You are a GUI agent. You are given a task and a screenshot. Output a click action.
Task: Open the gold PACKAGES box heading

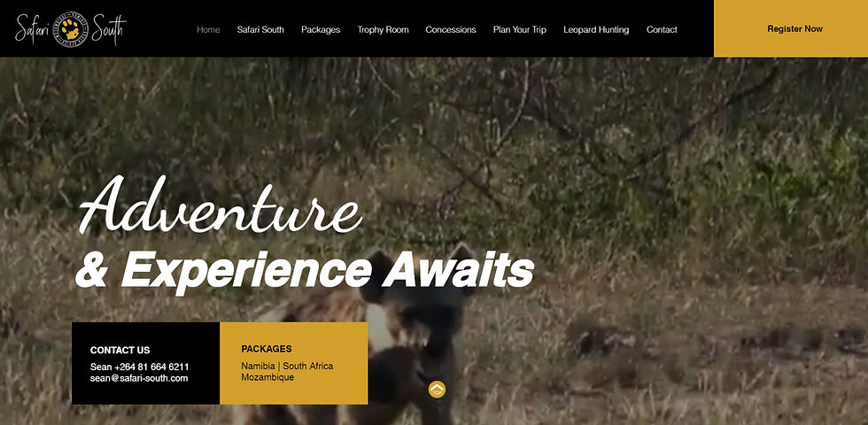click(267, 349)
